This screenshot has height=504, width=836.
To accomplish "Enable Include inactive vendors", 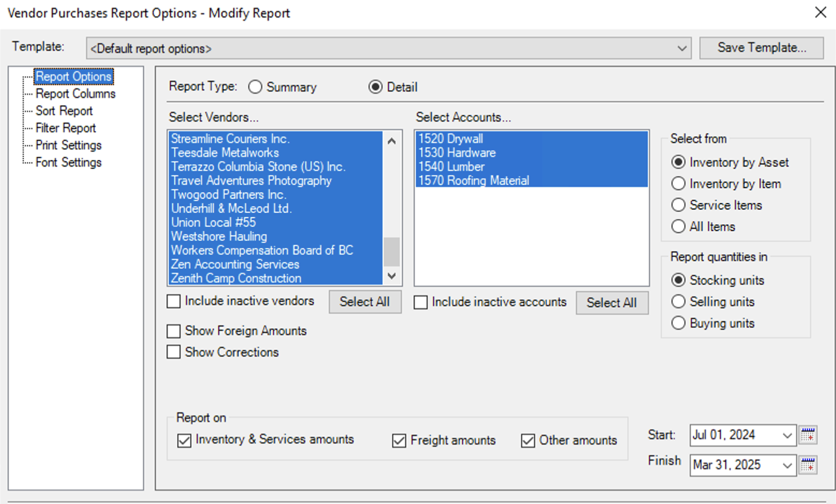I will (x=173, y=301).
